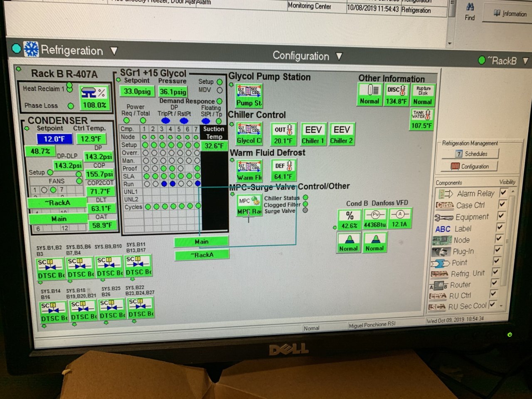Toggle Equipment visibility checkbox
Screen dimensions: 532x399
[x=501, y=215]
